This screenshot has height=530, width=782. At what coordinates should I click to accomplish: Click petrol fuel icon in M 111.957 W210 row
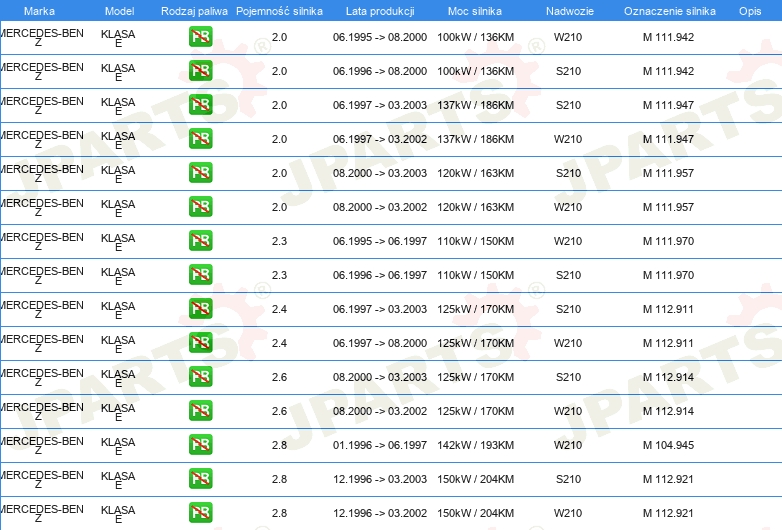pos(200,207)
